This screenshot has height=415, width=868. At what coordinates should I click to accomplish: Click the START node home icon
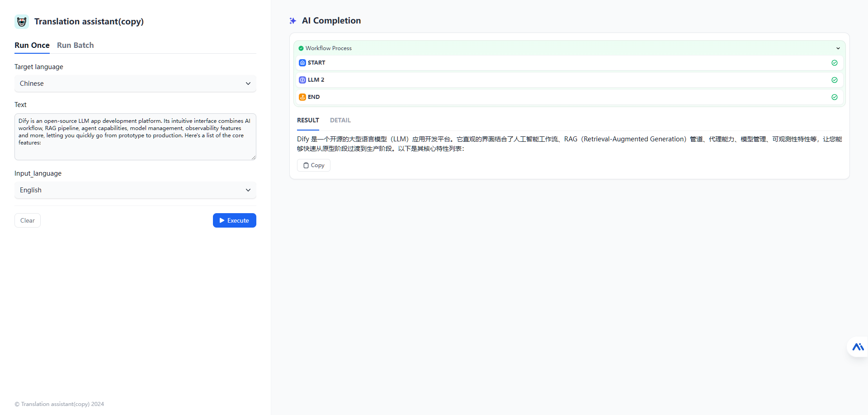tap(302, 63)
